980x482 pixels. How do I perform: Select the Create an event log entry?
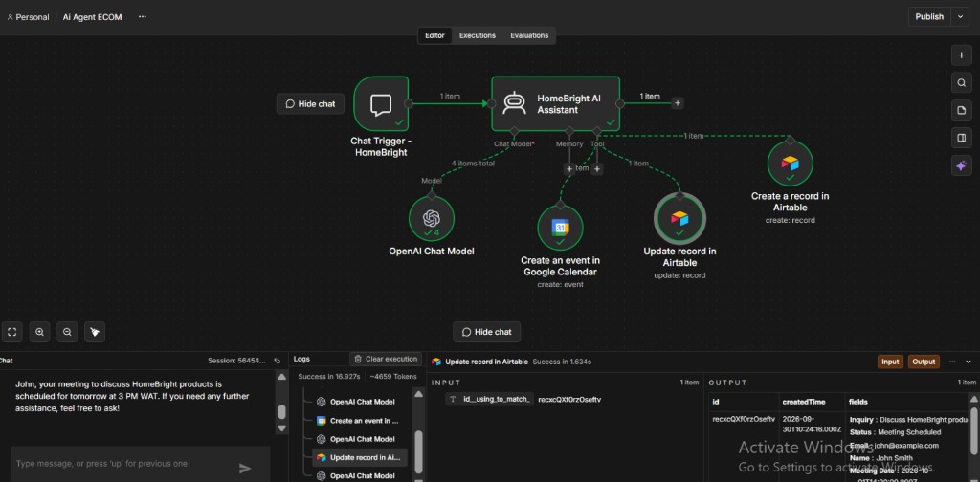coord(358,421)
